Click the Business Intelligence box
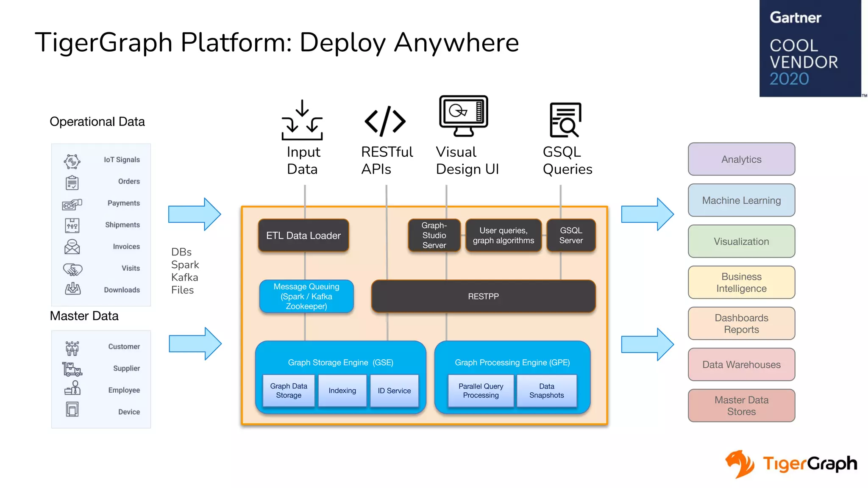868x488 pixels. coord(741,283)
